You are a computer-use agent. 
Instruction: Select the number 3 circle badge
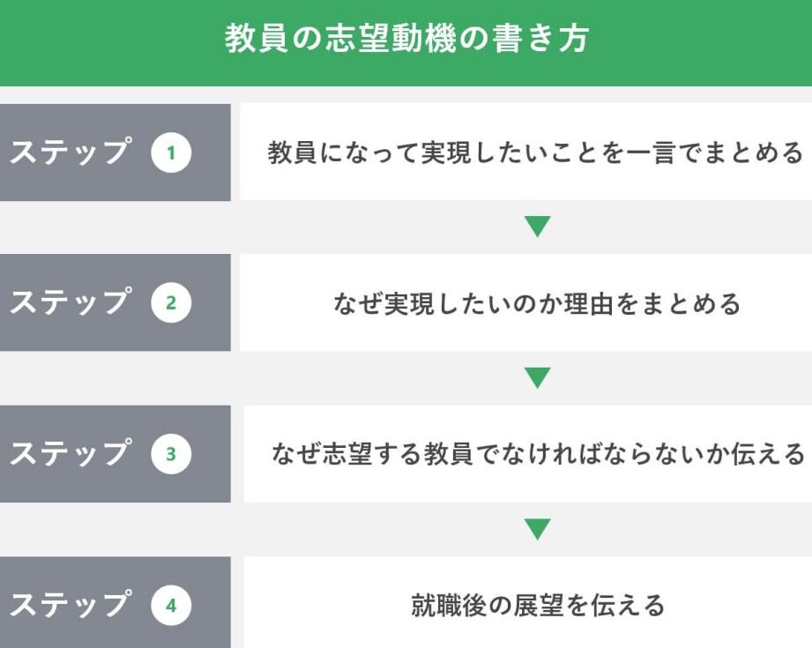click(x=171, y=455)
